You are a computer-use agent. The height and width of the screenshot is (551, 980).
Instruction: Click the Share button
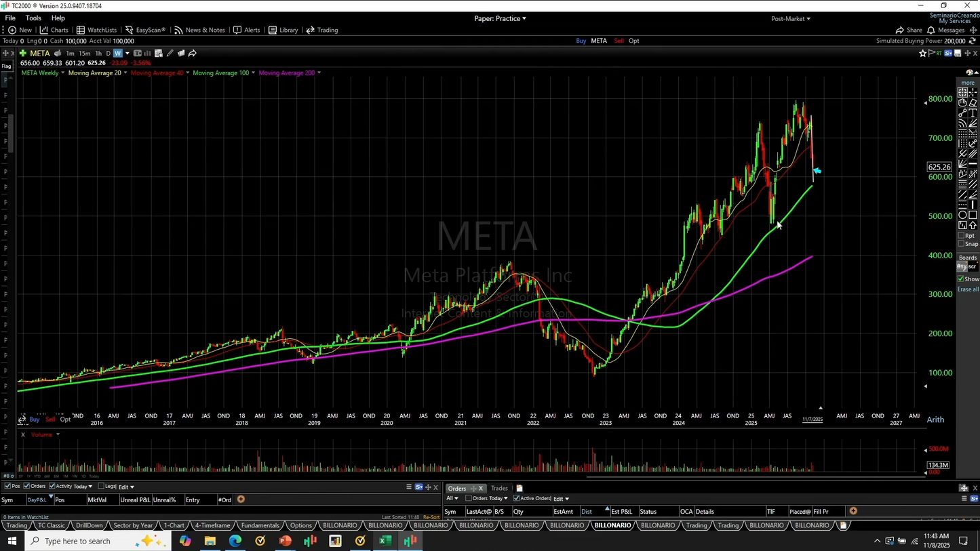click(x=909, y=30)
